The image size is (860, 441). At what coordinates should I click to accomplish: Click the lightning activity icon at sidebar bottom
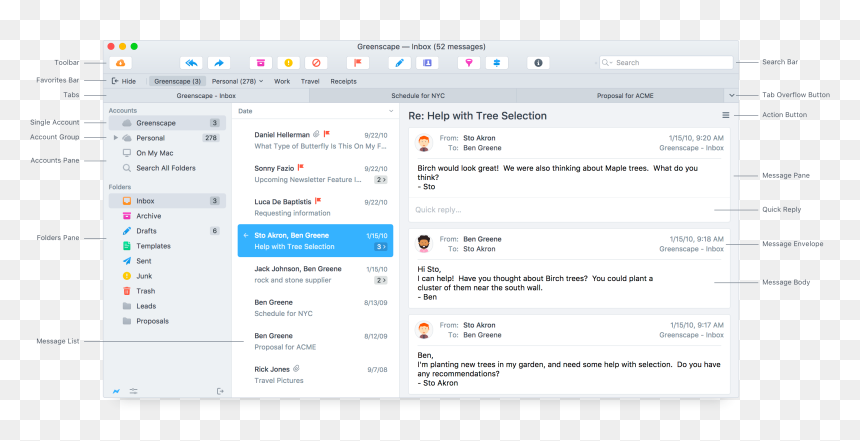(x=116, y=391)
